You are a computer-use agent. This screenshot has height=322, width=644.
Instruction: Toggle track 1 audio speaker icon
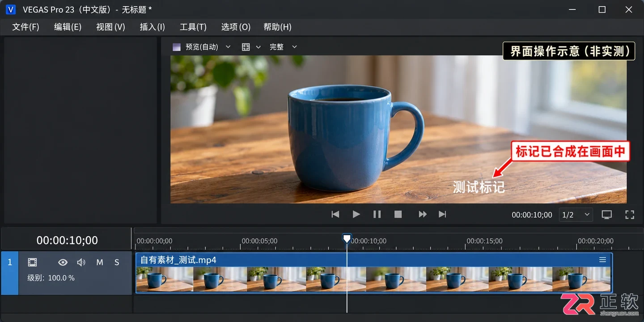click(x=81, y=263)
